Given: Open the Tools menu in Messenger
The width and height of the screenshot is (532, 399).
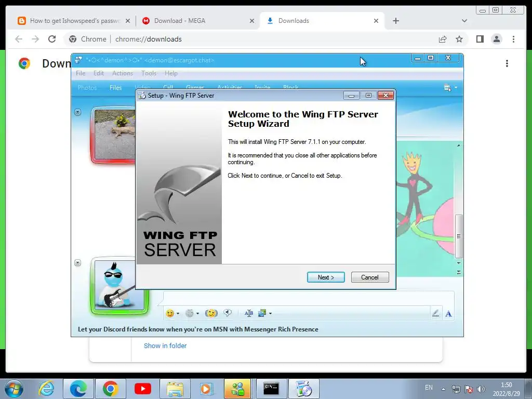Looking at the screenshot, I should (149, 73).
